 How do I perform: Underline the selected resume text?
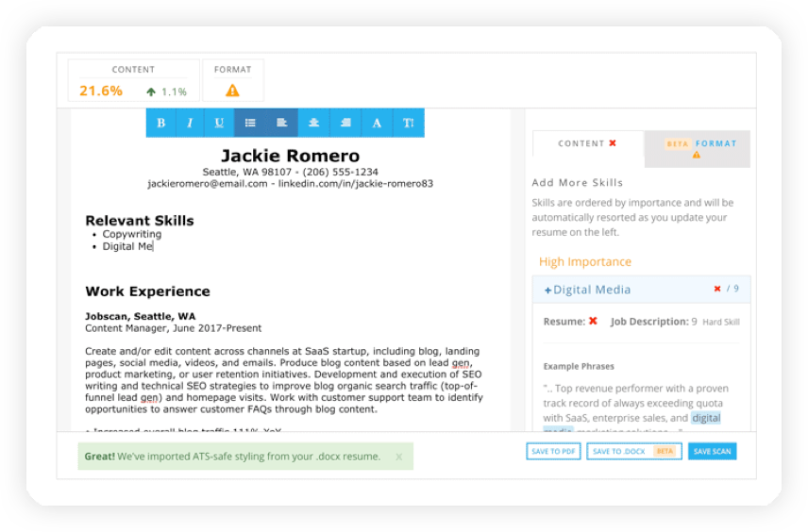click(219, 123)
